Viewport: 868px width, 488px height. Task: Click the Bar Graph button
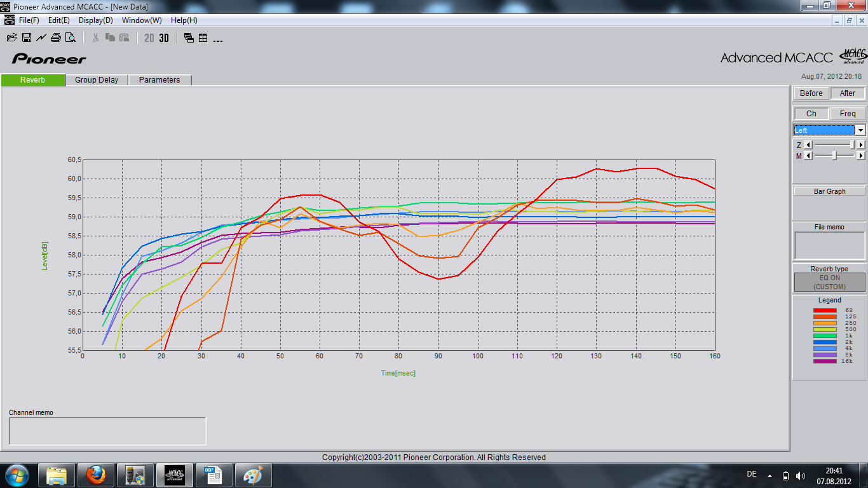(x=829, y=191)
